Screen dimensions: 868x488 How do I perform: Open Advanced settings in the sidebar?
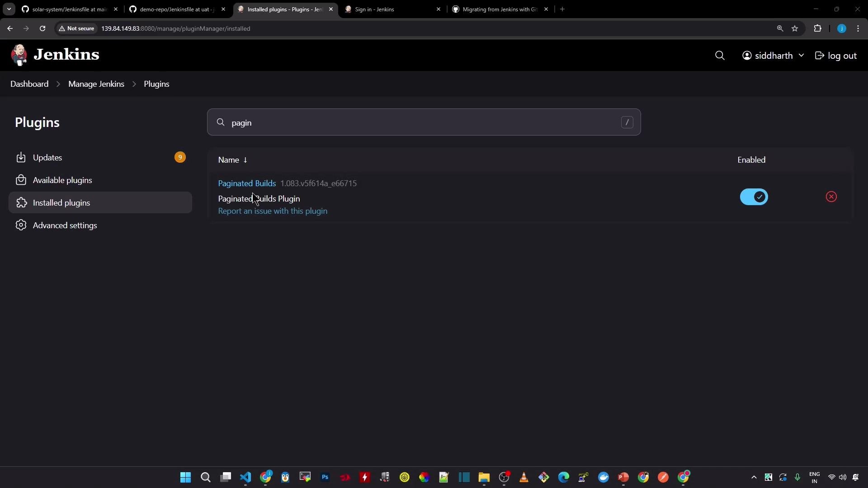[100, 225]
